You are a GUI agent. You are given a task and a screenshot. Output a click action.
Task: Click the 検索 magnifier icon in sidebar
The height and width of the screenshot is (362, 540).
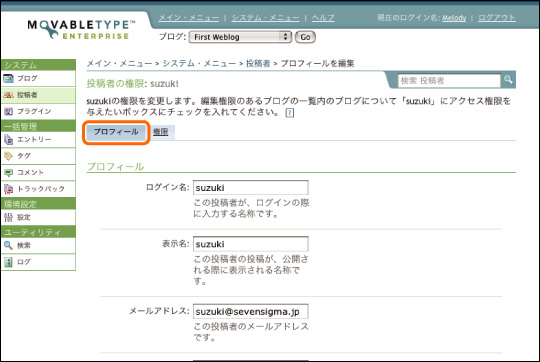pyautogui.click(x=8, y=246)
